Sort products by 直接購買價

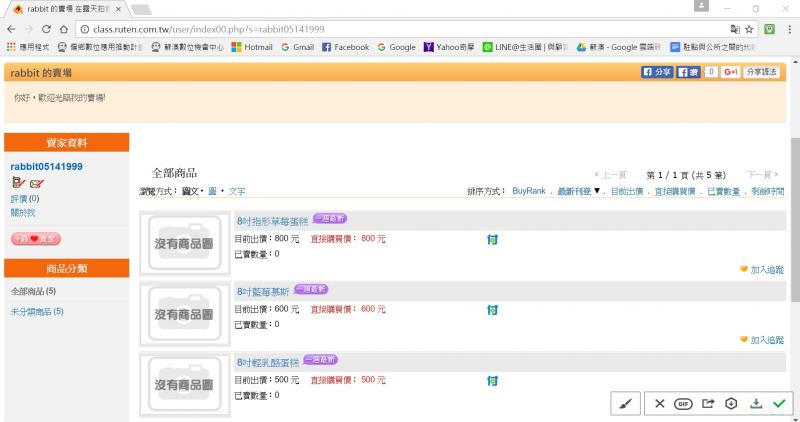click(675, 191)
